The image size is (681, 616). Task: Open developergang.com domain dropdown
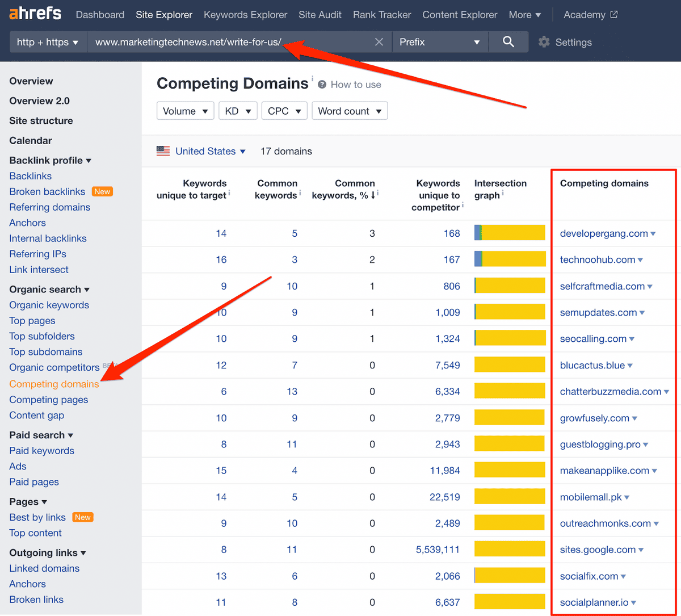[x=653, y=234]
